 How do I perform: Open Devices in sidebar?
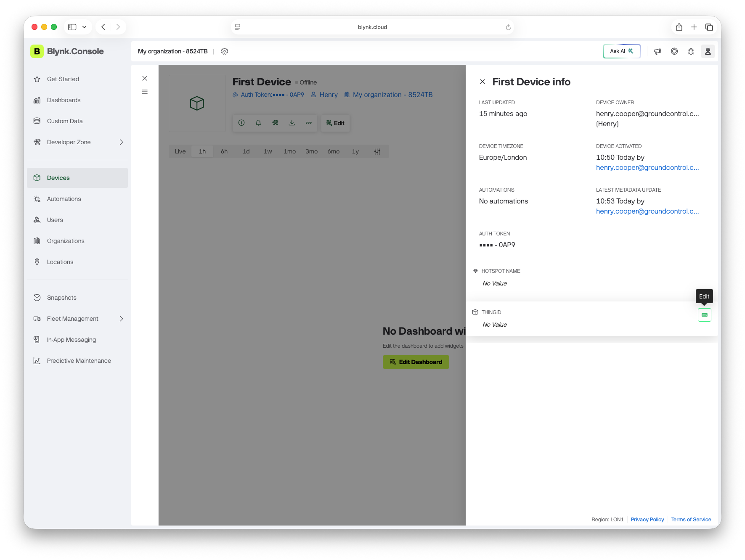77,178
